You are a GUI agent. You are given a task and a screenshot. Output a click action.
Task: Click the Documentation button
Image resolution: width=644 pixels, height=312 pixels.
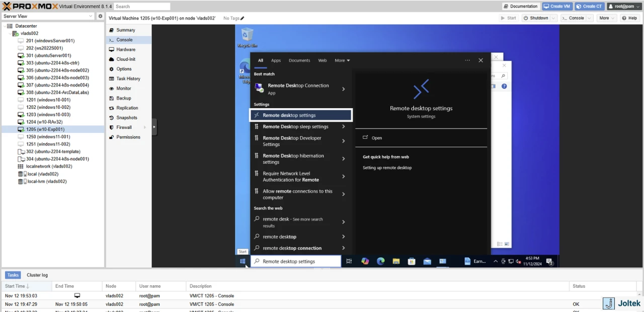[x=521, y=7]
